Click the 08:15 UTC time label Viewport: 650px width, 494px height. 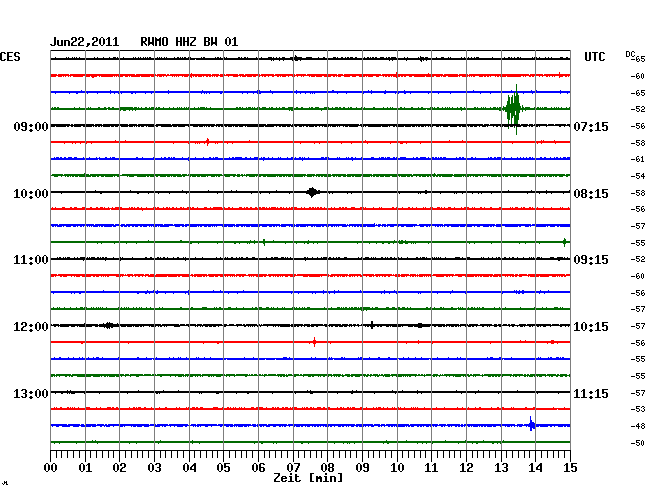pos(591,194)
